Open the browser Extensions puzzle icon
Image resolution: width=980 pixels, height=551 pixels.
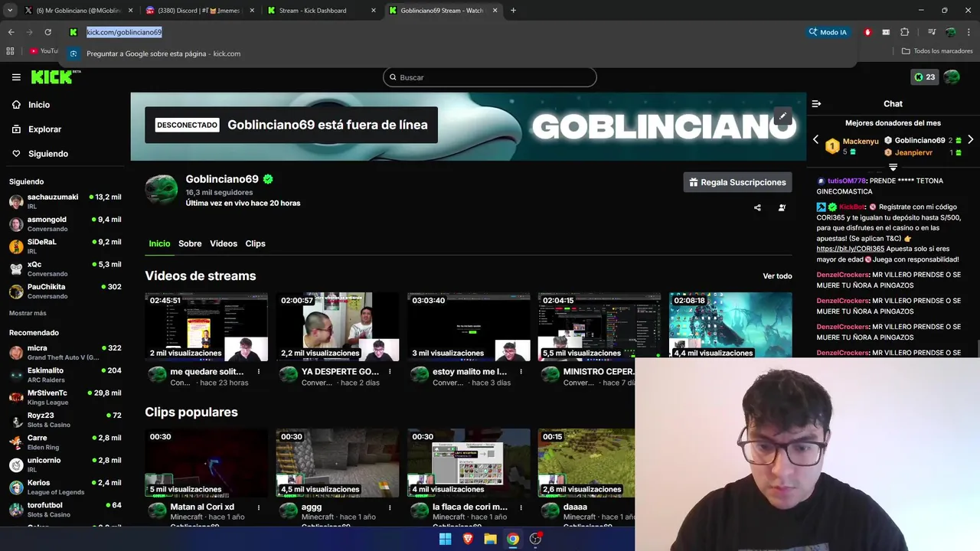click(x=904, y=32)
